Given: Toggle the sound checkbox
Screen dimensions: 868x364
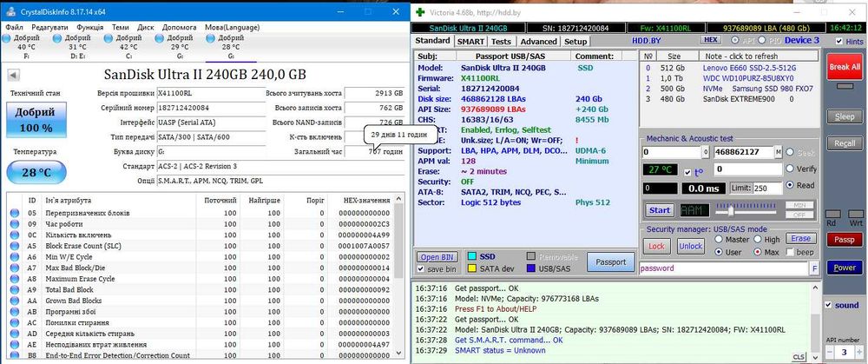Looking at the screenshot, I should coord(828,305).
